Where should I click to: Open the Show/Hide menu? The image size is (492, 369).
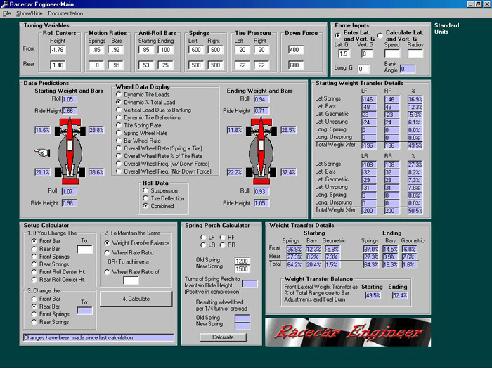pos(29,13)
